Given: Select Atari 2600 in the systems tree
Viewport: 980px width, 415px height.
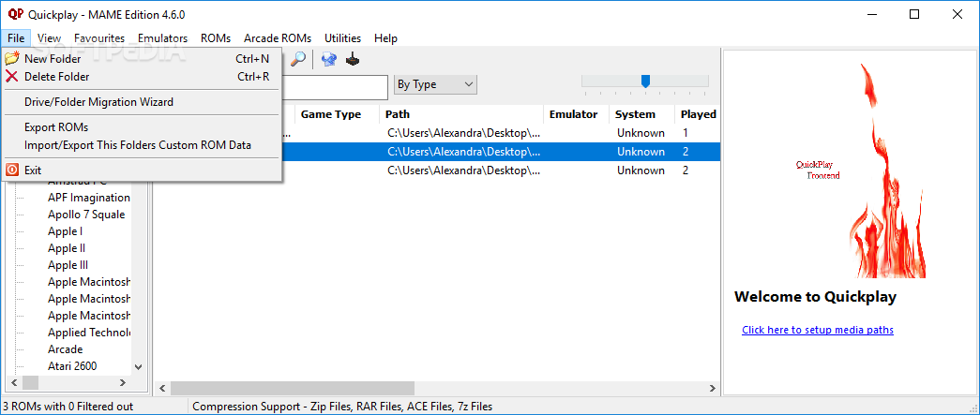Looking at the screenshot, I should (x=72, y=366).
